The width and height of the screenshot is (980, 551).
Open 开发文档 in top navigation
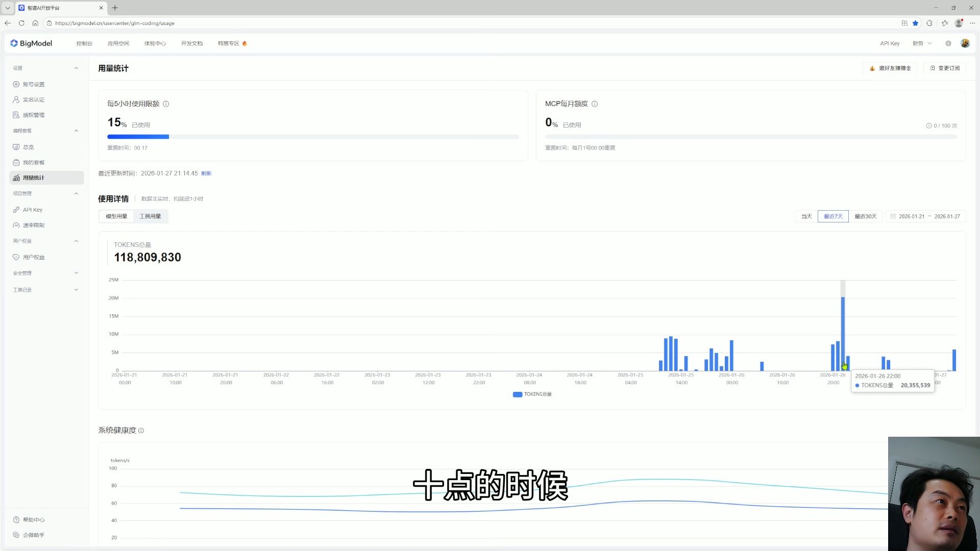point(191,43)
